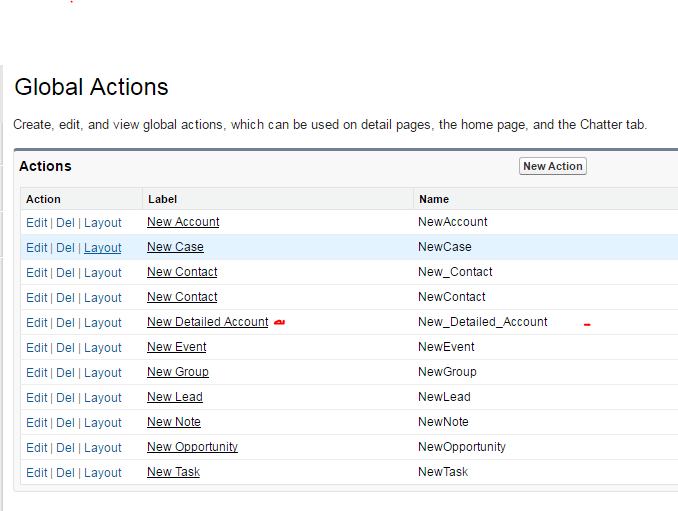Viewport: 678px width, 511px height.
Task: Open Layout for the New Event action
Action: (103, 348)
